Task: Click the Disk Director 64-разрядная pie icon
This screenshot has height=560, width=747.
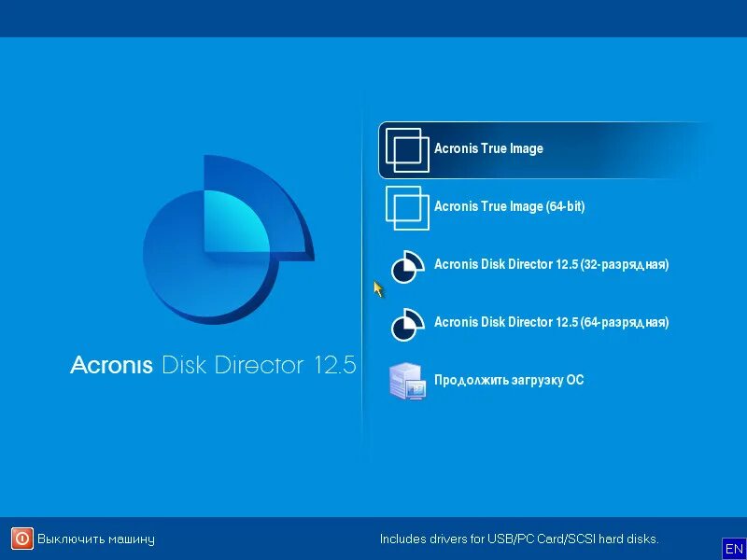Action: pos(408,324)
